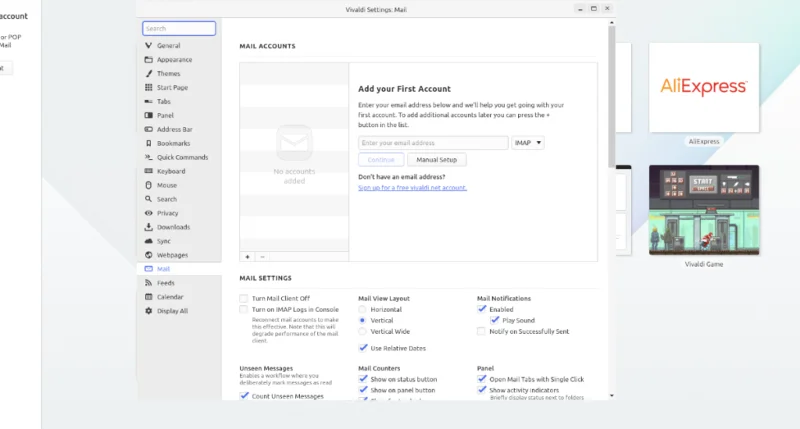Viewport: 800px width, 429px height.
Task: Select Horizontal mail view layout
Action: (x=362, y=310)
